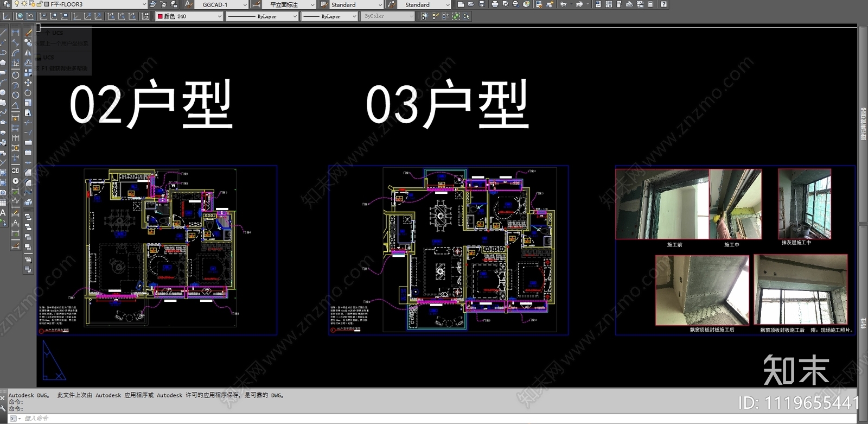Select the Erase tool in modify toolbar
868x424 pixels.
tap(28, 32)
